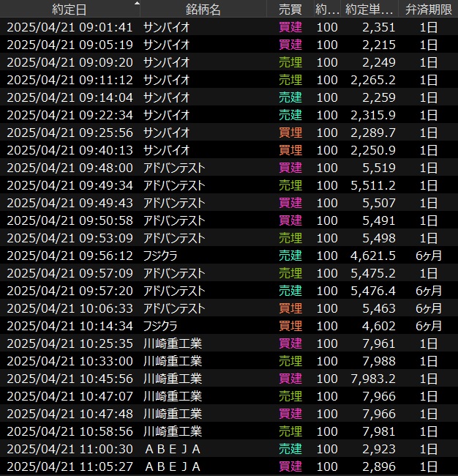Click the 約定単価 column header
Viewport: 458px width, 476px height.
pos(369,10)
